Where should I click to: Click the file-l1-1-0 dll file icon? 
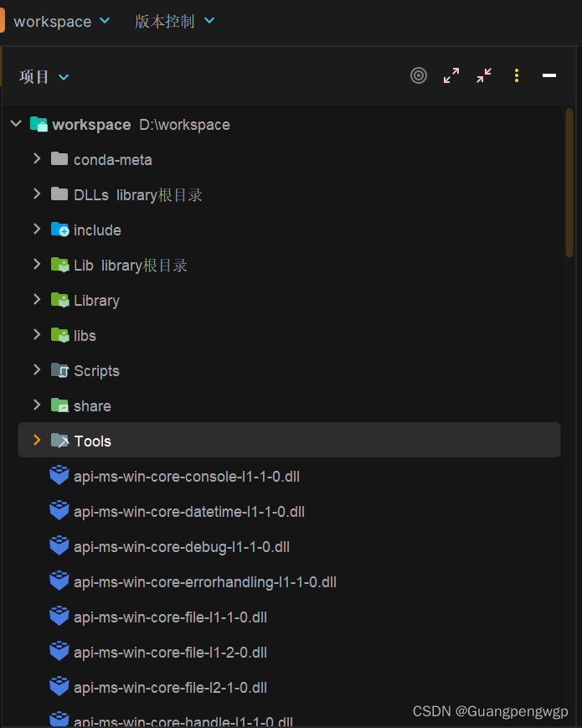(x=59, y=616)
